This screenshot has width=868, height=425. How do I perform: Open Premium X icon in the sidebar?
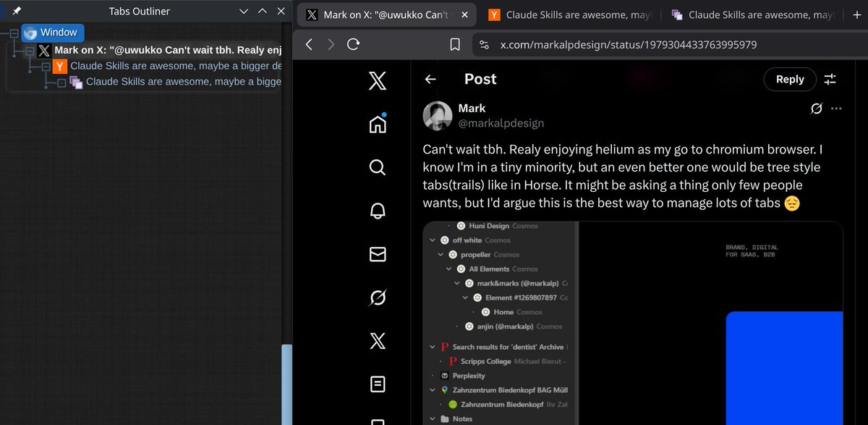tap(378, 340)
